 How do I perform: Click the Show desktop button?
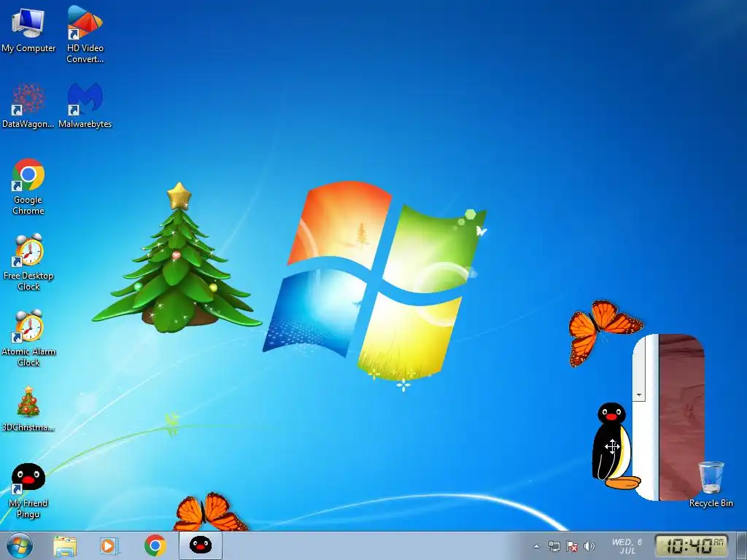[742, 545]
